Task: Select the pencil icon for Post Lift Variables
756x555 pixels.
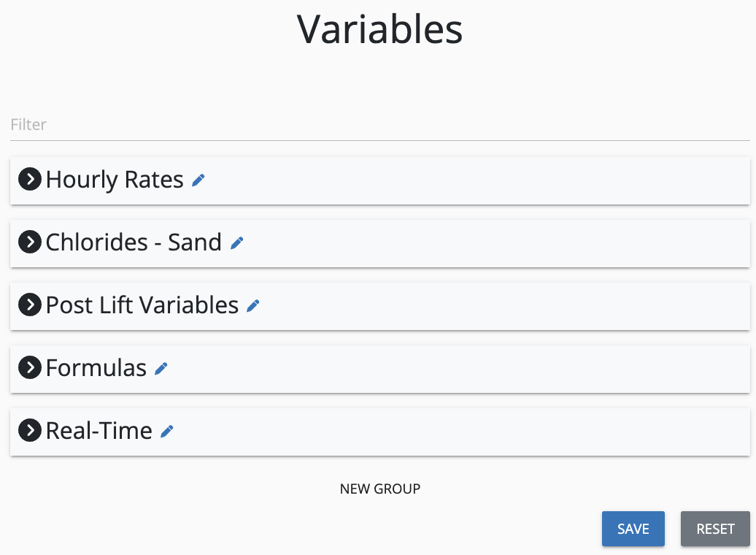Action: (x=252, y=305)
